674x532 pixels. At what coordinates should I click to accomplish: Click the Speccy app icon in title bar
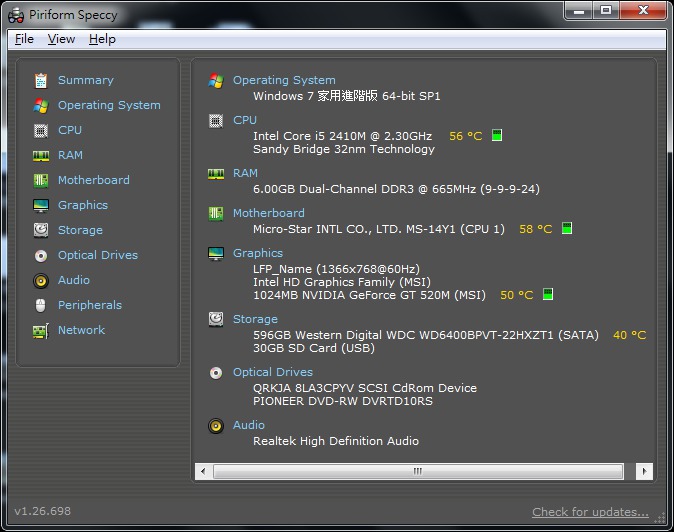coord(16,15)
